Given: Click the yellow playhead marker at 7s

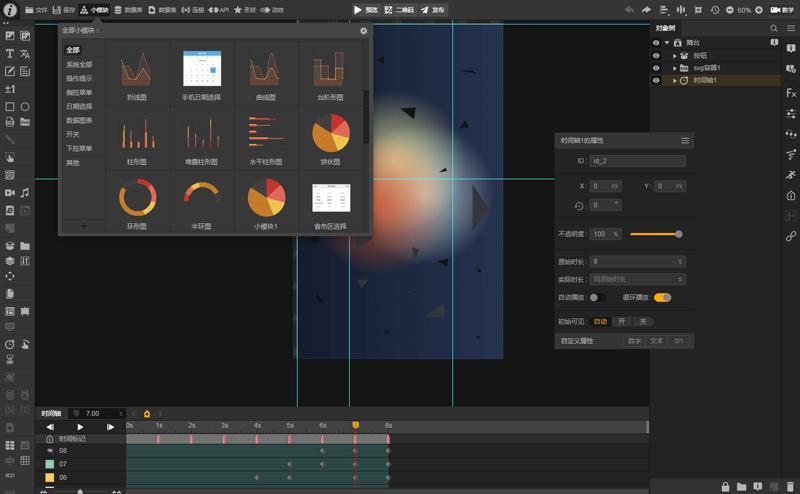Looking at the screenshot, I should pos(356,425).
